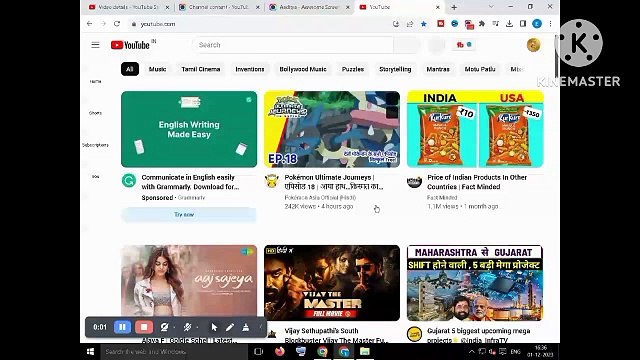Expand microphone options arrow in recorder bar
This screenshot has width=640, height=360.
tap(197, 327)
